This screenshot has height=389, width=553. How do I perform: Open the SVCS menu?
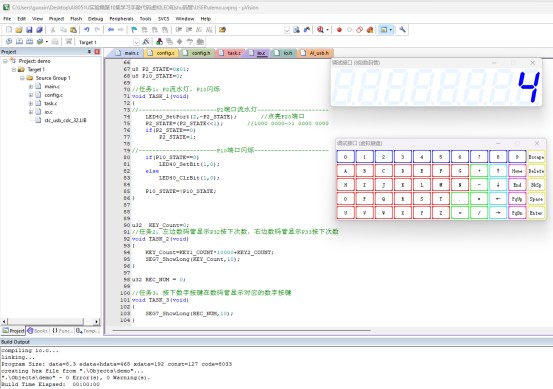[163, 19]
